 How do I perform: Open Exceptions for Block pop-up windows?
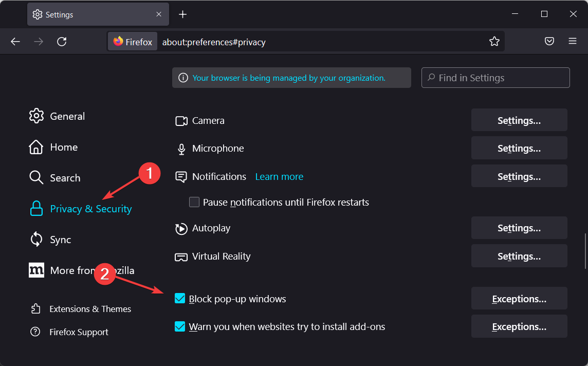point(519,299)
